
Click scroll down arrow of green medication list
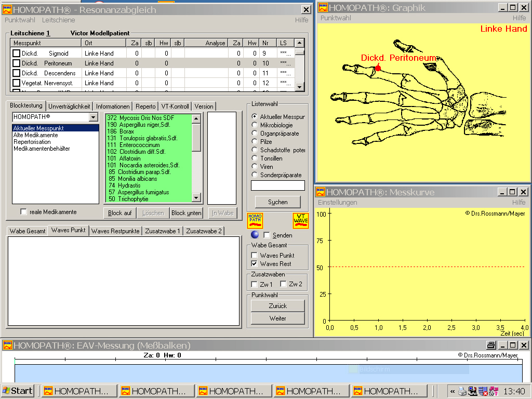pyautogui.click(x=196, y=197)
